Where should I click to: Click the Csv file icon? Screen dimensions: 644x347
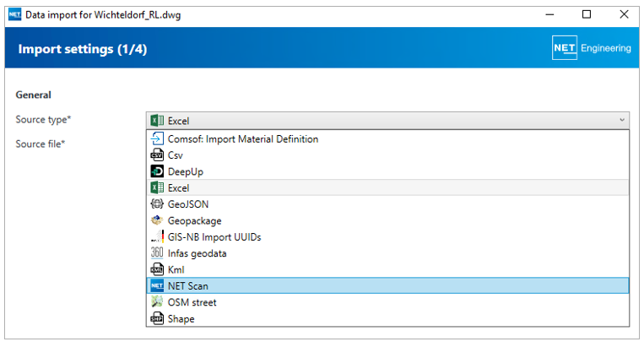(157, 155)
